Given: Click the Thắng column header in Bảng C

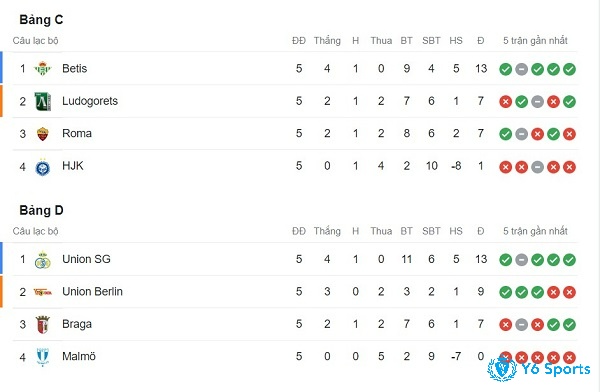Looking at the screenshot, I should coord(327,41).
